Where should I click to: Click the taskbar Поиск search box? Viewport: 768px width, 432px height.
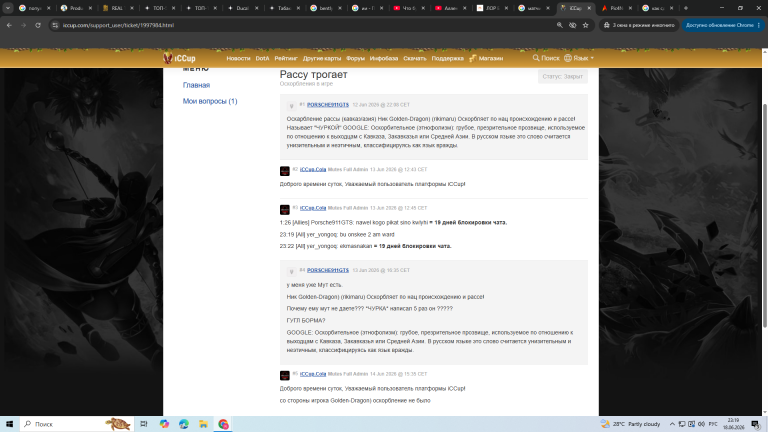(x=77, y=424)
